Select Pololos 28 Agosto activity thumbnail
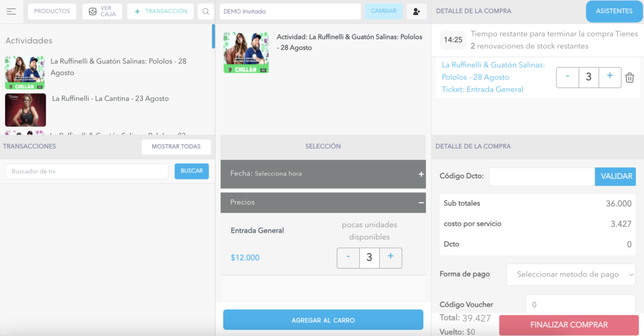The image size is (644, 336). 25,73
